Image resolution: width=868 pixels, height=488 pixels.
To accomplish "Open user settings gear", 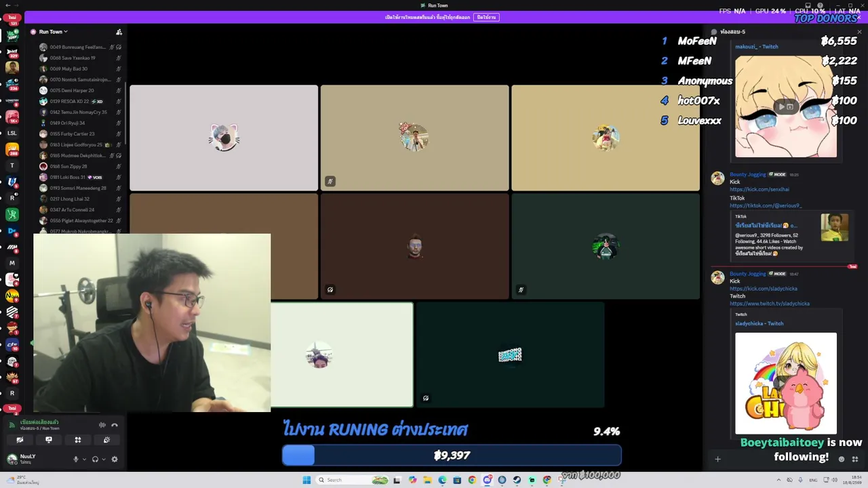I will coord(115,459).
